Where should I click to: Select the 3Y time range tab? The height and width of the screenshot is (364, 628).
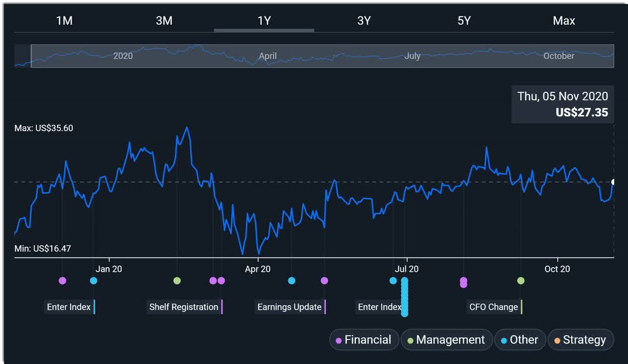(364, 21)
